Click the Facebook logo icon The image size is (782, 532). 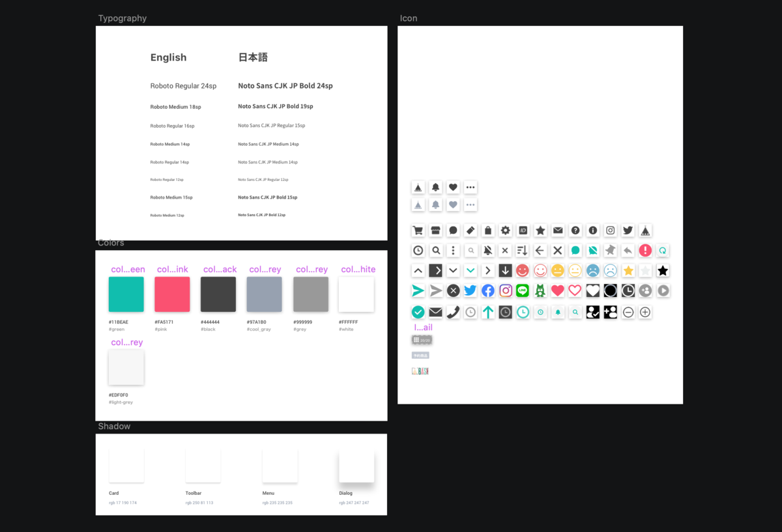point(487,290)
